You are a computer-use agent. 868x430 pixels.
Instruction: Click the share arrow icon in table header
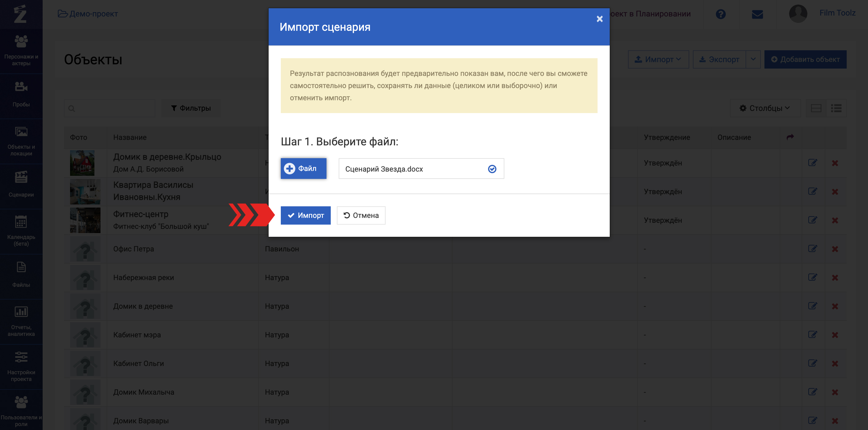click(x=790, y=137)
